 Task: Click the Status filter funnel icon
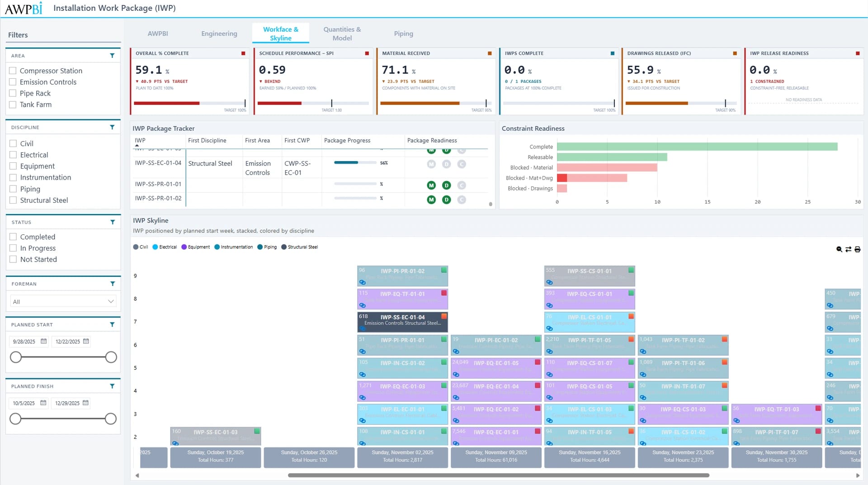[x=113, y=222]
